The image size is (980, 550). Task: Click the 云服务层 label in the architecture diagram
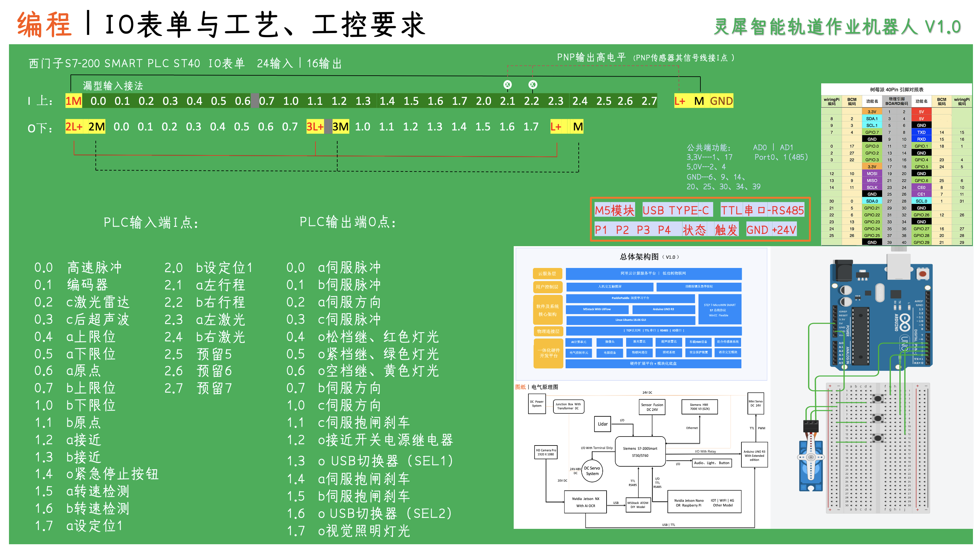547,273
